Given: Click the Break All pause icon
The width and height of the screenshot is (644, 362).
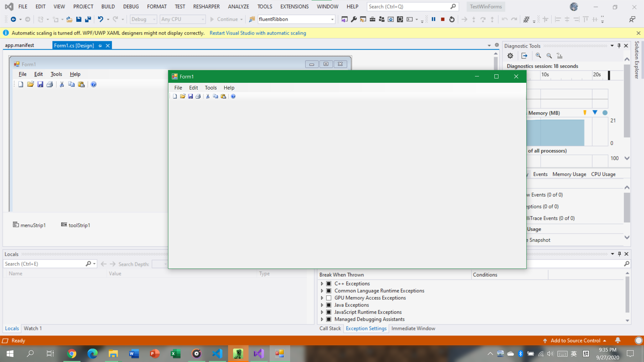Looking at the screenshot, I should point(433,19).
